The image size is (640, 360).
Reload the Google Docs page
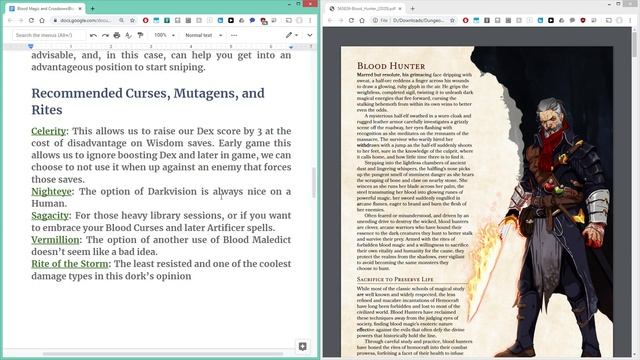click(31, 20)
